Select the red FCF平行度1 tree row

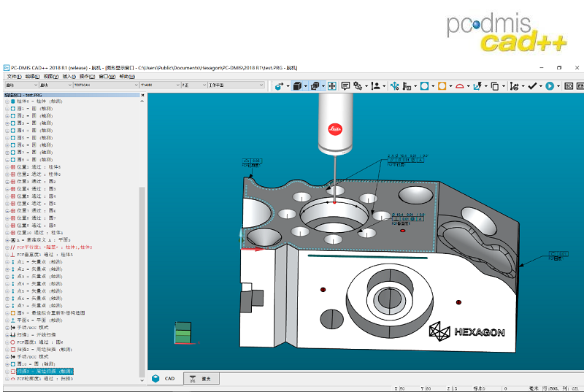(x=54, y=247)
